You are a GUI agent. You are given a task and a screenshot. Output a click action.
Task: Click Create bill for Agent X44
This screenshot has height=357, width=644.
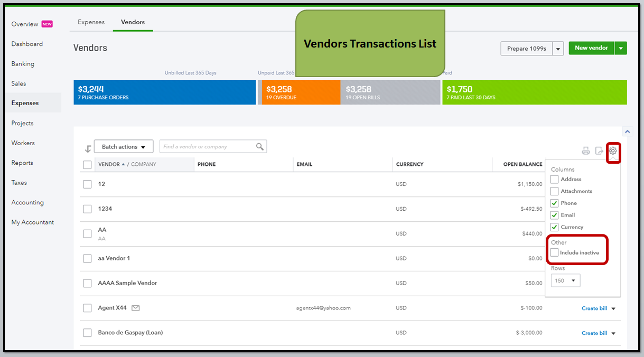click(594, 308)
